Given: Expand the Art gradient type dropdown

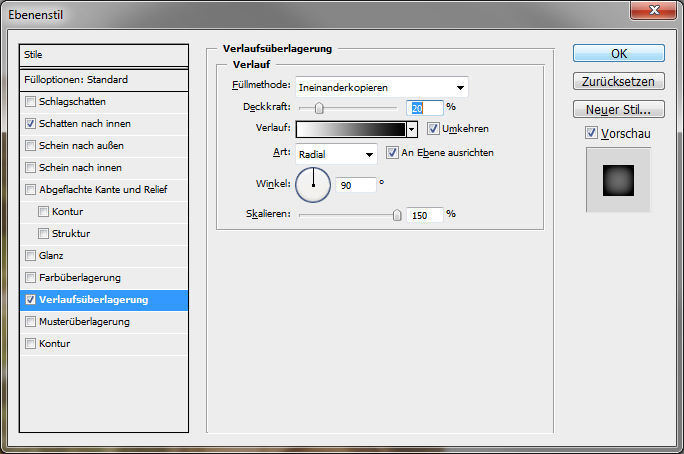Looking at the screenshot, I should (x=336, y=154).
